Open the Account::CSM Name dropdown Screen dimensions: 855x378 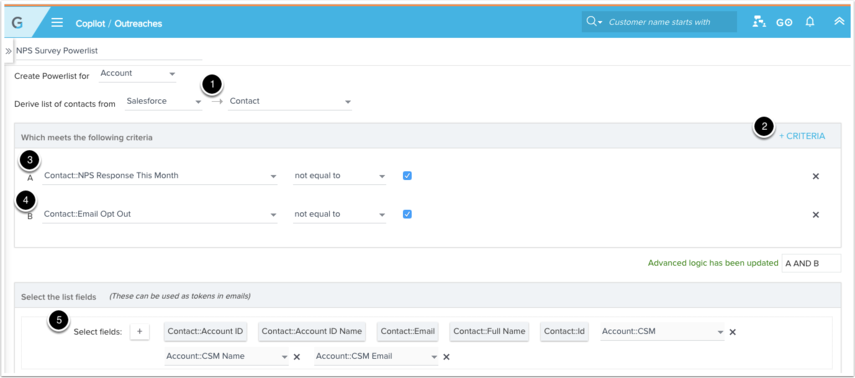(x=226, y=357)
